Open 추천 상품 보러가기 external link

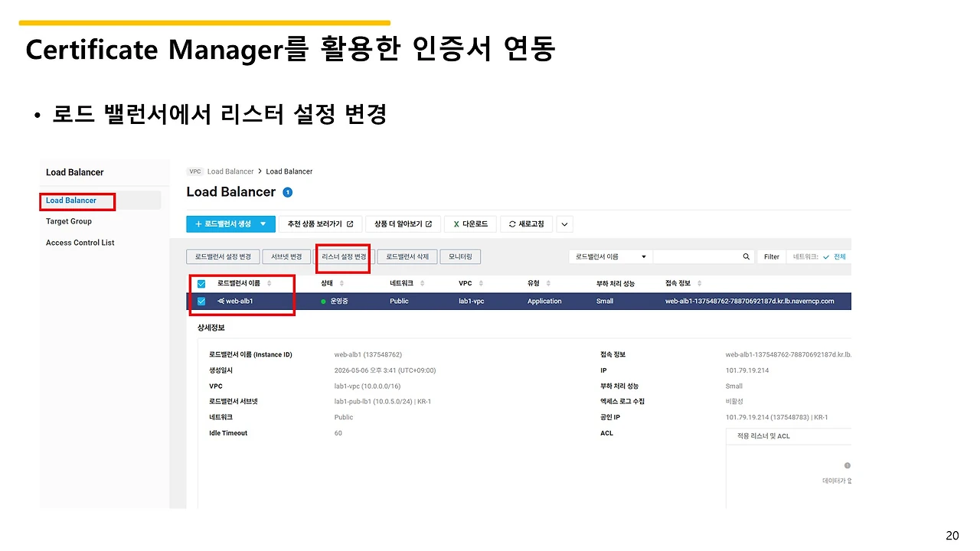(x=320, y=224)
